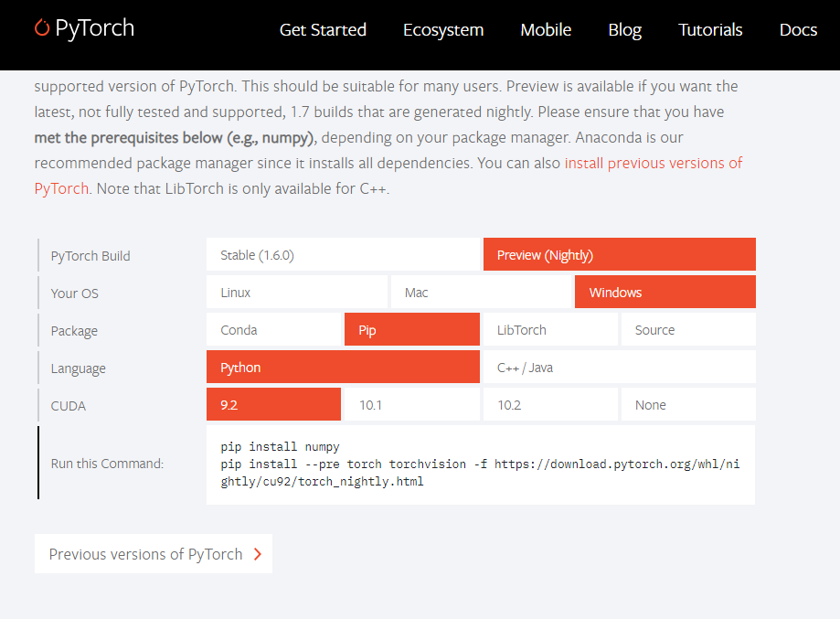The height and width of the screenshot is (619, 840).
Task: Select the C++ / Java language option
Action: point(619,367)
